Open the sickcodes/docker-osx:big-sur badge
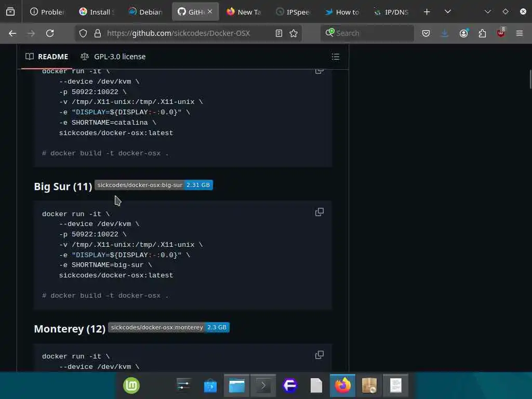 pyautogui.click(x=154, y=185)
